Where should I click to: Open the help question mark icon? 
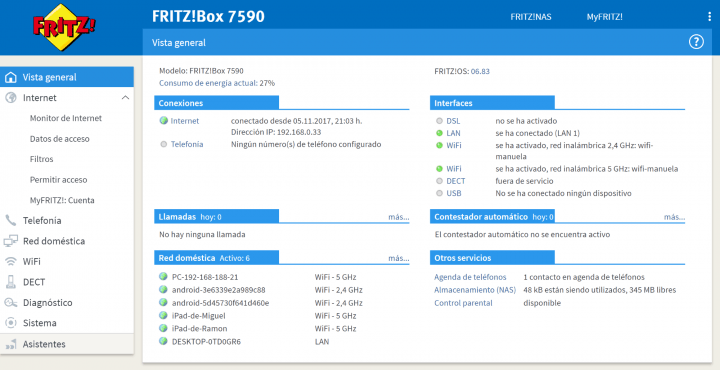(x=696, y=42)
